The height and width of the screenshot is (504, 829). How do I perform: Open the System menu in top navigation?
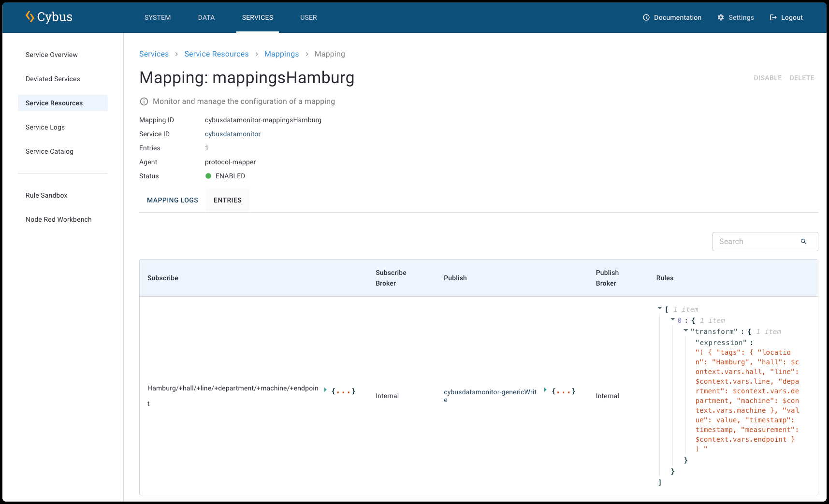pyautogui.click(x=158, y=17)
